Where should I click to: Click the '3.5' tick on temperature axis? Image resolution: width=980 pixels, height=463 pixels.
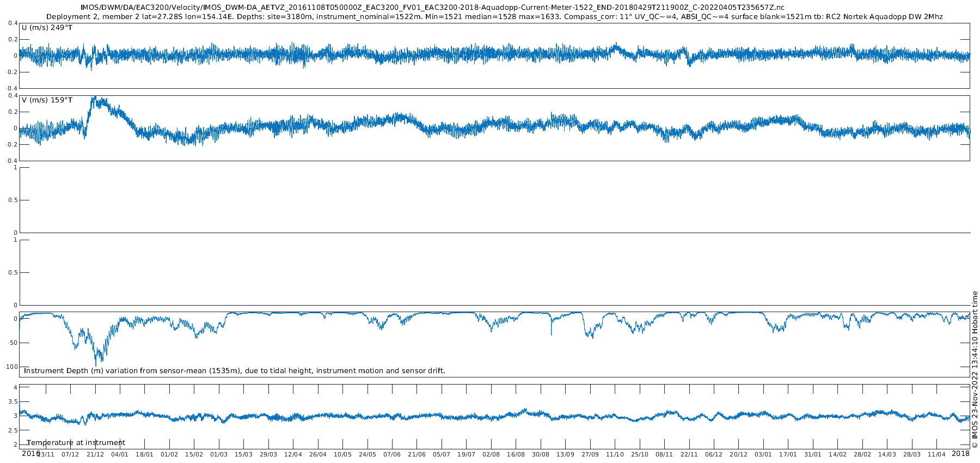click(x=13, y=401)
